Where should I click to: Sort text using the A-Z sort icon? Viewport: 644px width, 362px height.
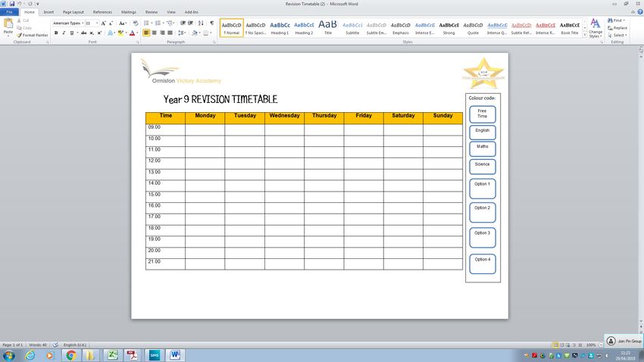coord(201,23)
